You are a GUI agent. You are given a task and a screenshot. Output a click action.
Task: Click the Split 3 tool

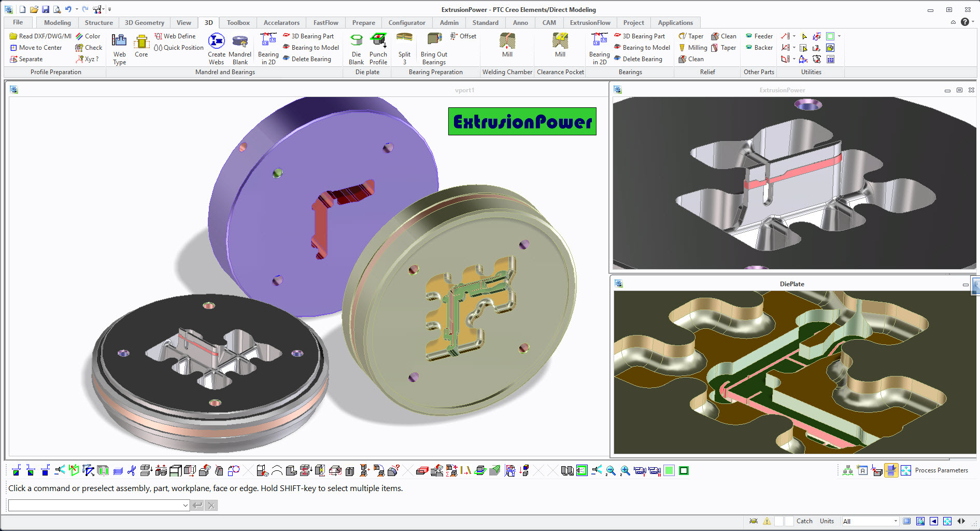tap(404, 49)
